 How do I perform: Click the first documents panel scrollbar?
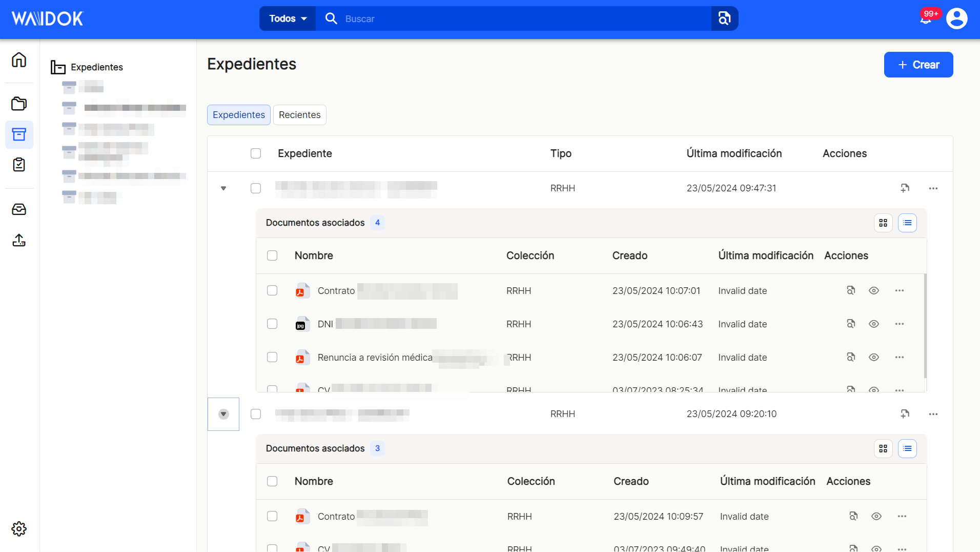[925, 326]
